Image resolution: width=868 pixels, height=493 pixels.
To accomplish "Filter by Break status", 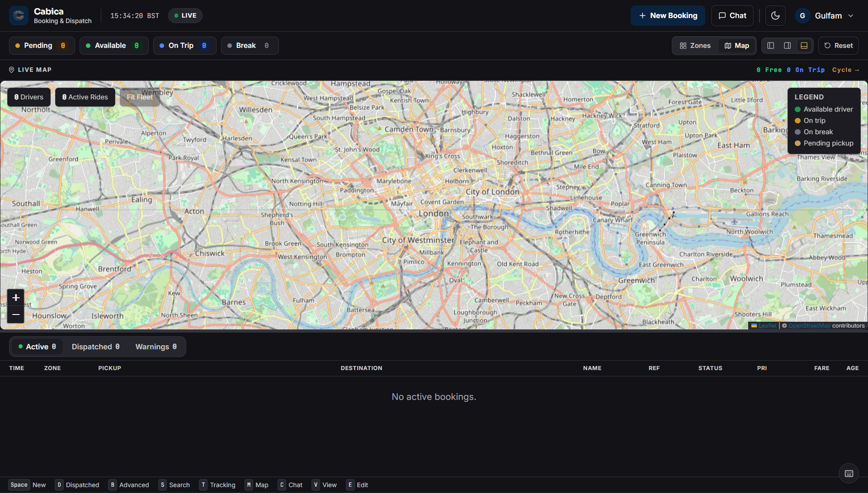I will pyautogui.click(x=250, y=46).
